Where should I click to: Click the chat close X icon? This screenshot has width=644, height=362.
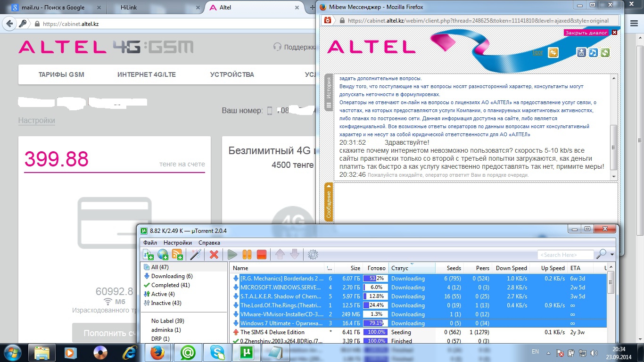coord(614,33)
